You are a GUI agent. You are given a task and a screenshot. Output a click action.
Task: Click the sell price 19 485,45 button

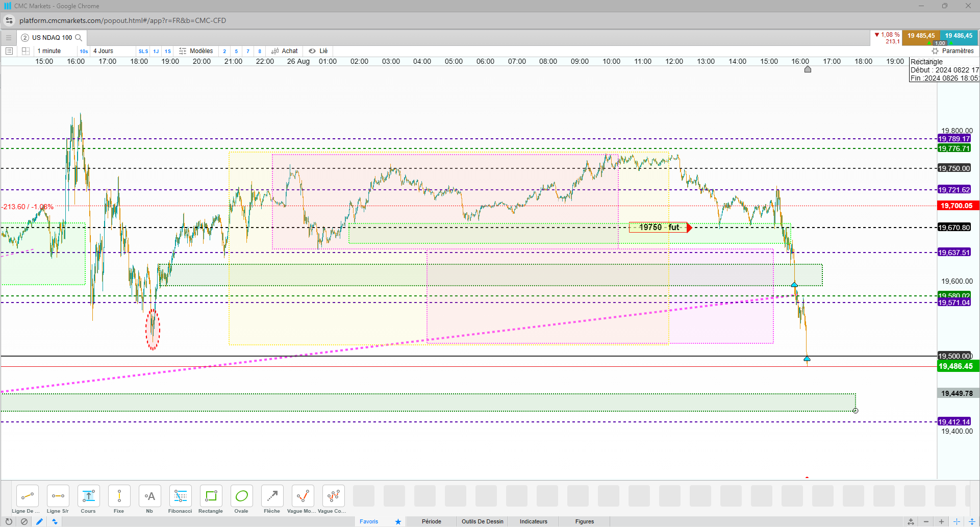[x=921, y=36]
